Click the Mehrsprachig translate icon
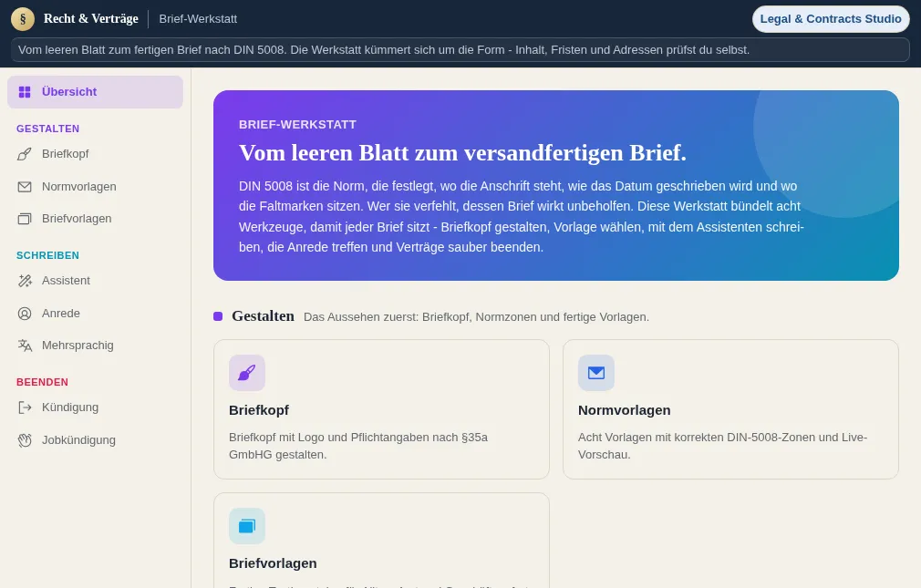Image resolution: width=921 pixels, height=588 pixels. pos(24,346)
